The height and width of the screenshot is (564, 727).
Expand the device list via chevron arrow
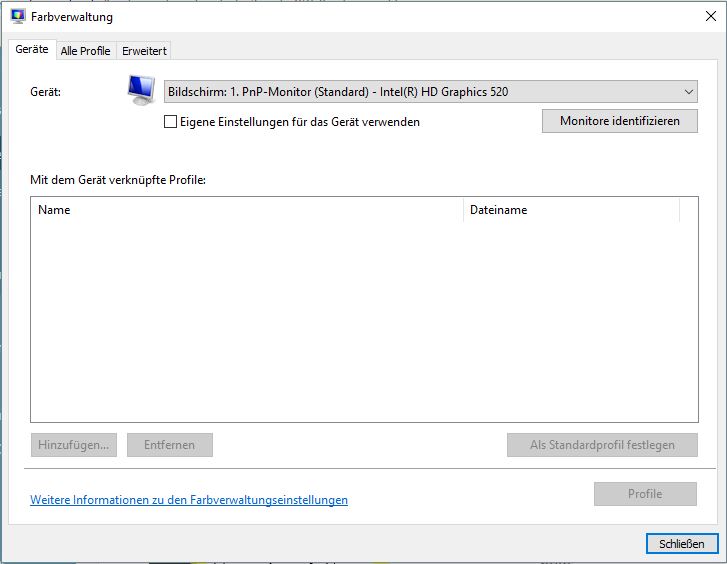click(x=689, y=92)
